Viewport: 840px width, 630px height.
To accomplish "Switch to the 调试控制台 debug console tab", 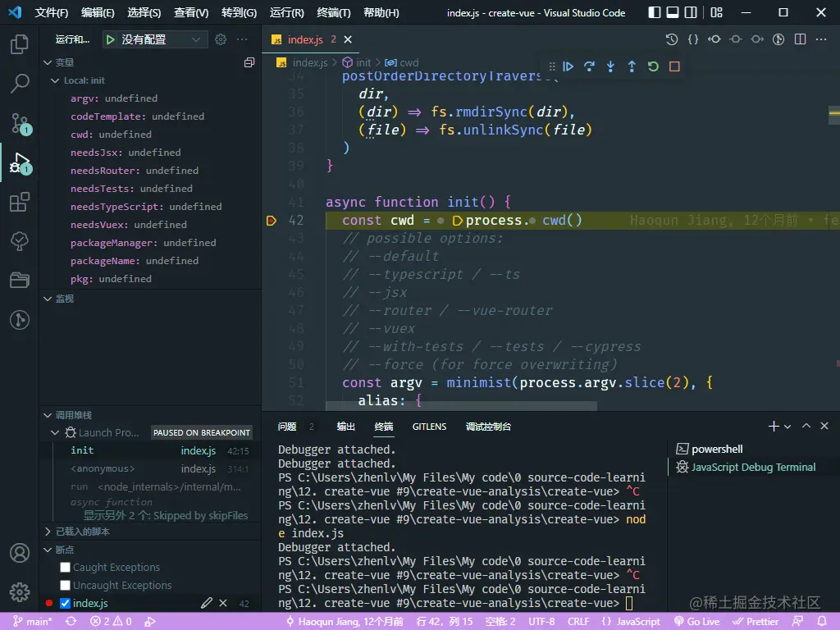I will (x=488, y=427).
